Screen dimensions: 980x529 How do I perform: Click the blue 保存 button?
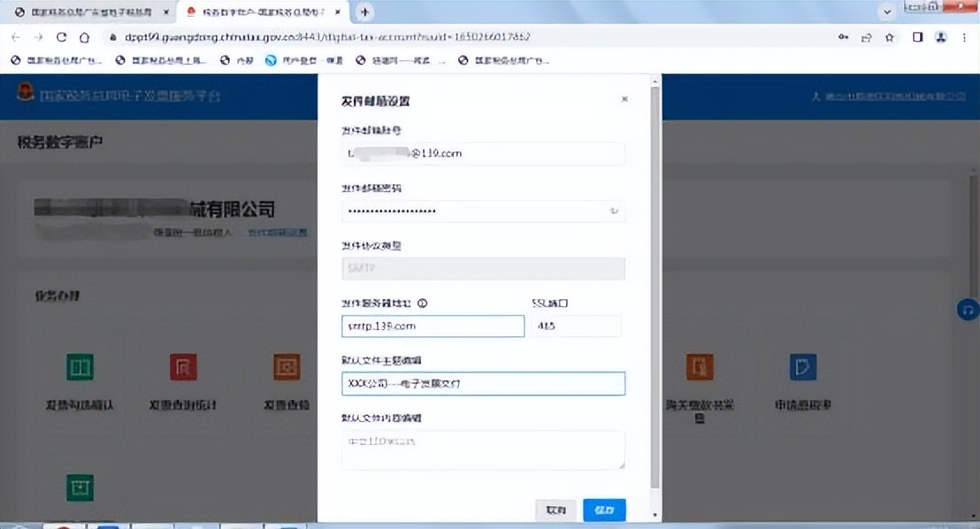[x=605, y=510]
